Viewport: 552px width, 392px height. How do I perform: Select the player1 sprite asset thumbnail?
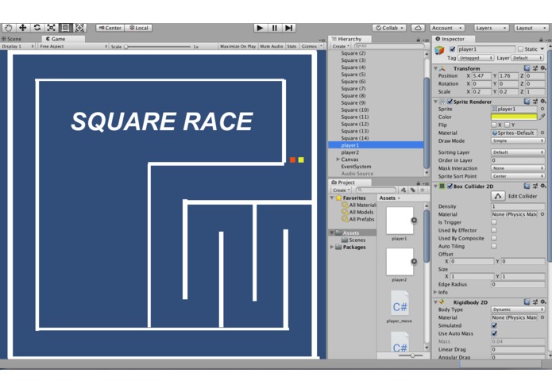(400, 221)
